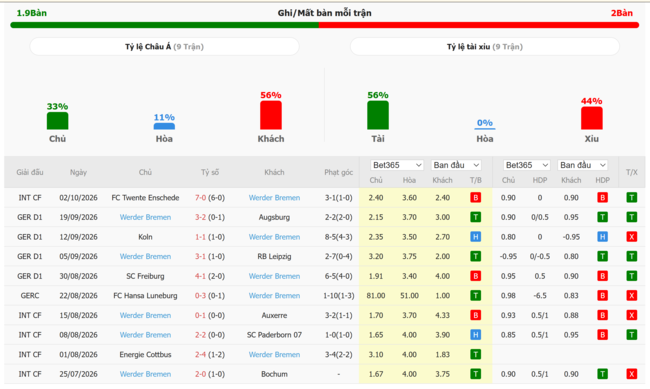Click the 2-0 score of Bochum match

pyautogui.click(x=201, y=374)
